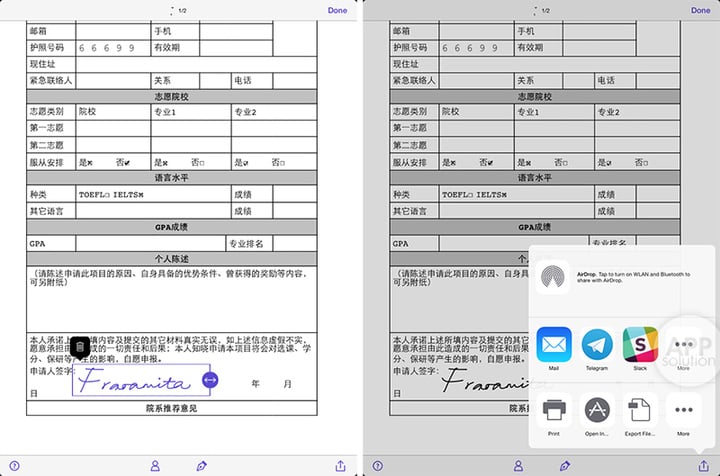Delete the signature with the trash icon
This screenshot has height=476, width=720.
pos(82,346)
